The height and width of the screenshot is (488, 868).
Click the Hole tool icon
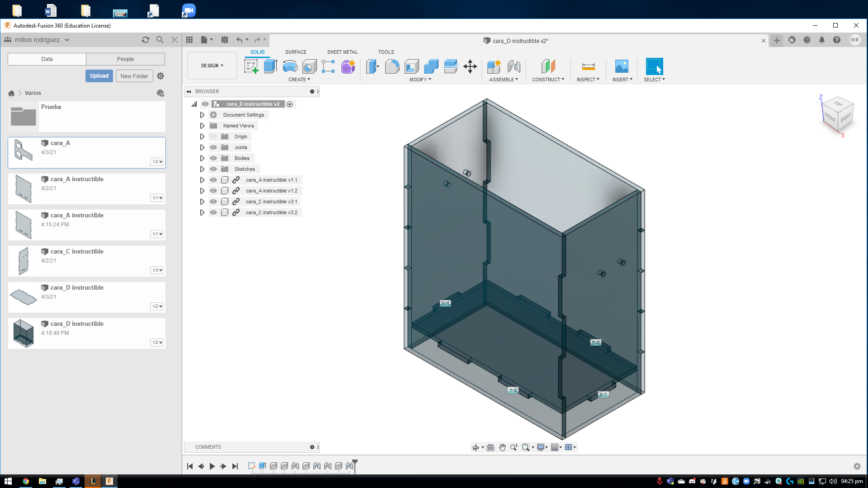click(x=309, y=66)
